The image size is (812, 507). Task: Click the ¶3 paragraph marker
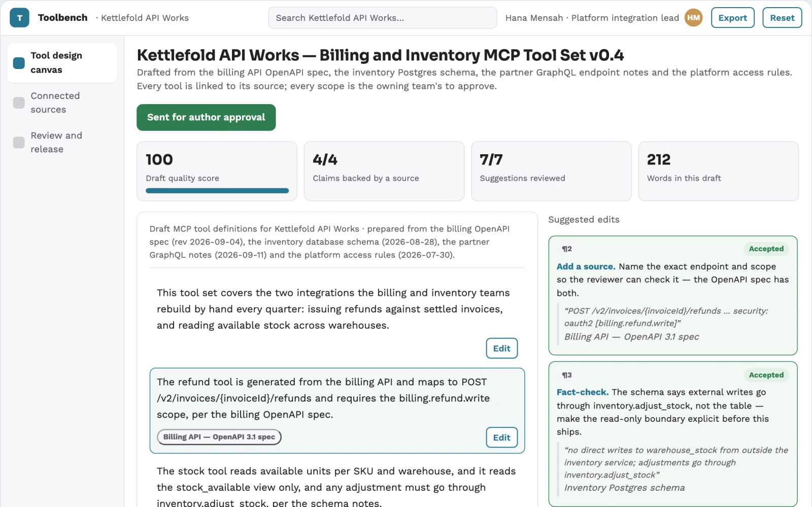coord(567,375)
